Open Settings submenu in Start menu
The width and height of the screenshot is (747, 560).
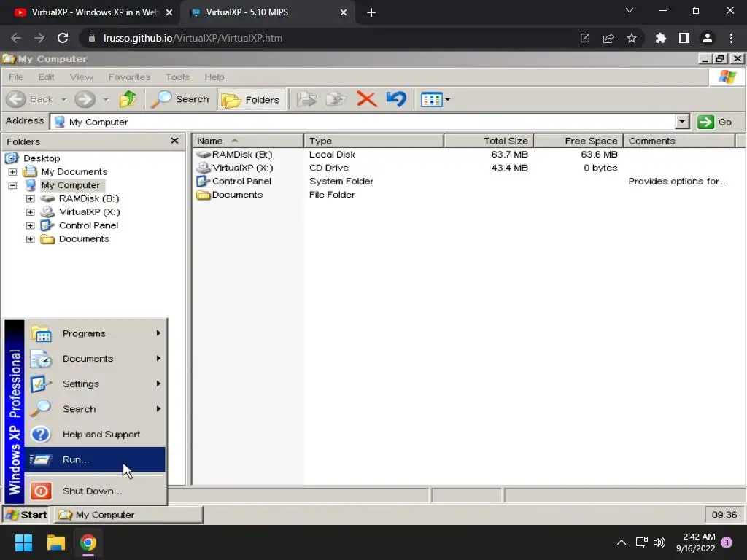tap(96, 384)
